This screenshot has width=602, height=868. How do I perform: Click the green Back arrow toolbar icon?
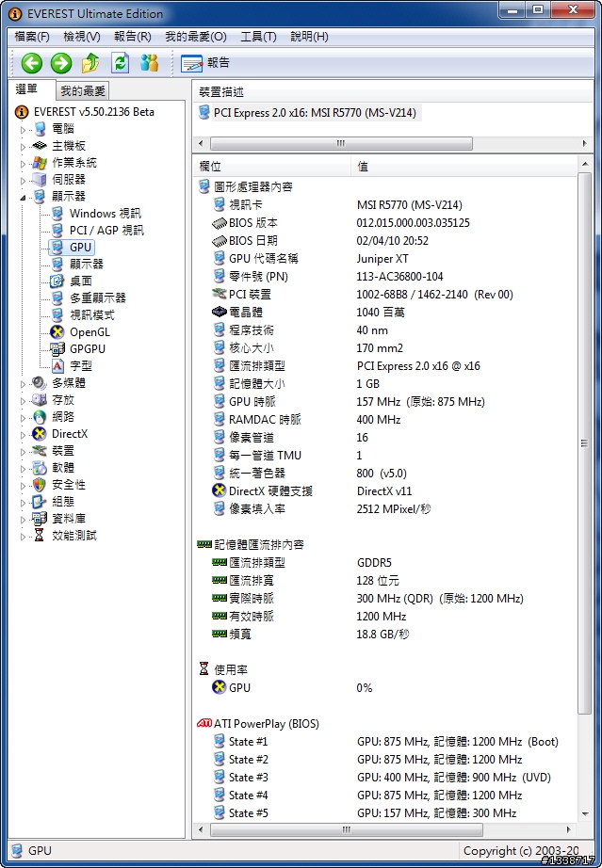(32, 63)
